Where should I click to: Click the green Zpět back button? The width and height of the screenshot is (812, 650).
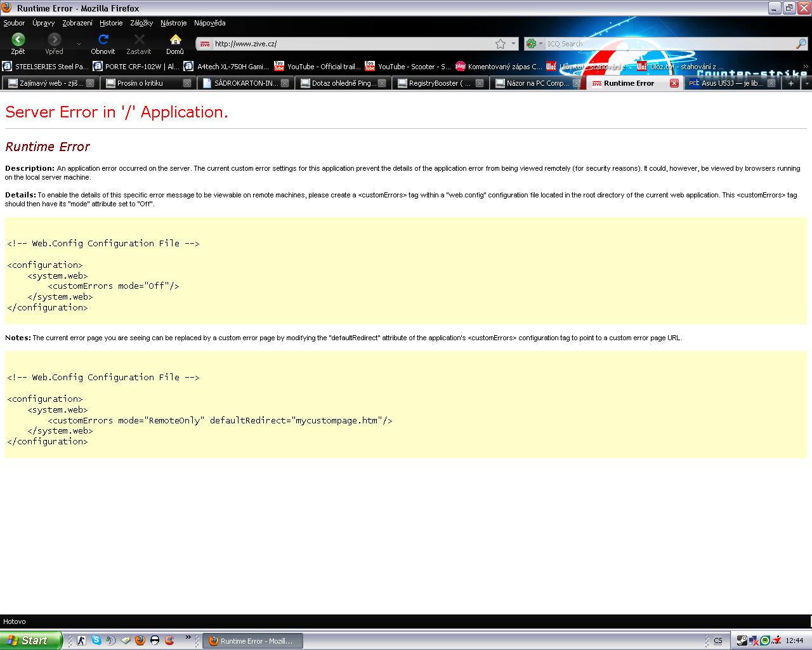pyautogui.click(x=18, y=40)
